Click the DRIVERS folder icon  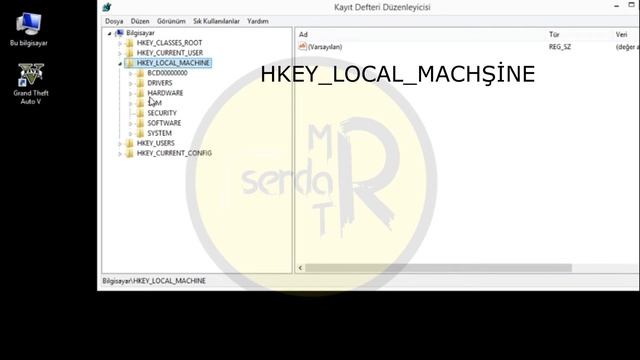(x=140, y=83)
